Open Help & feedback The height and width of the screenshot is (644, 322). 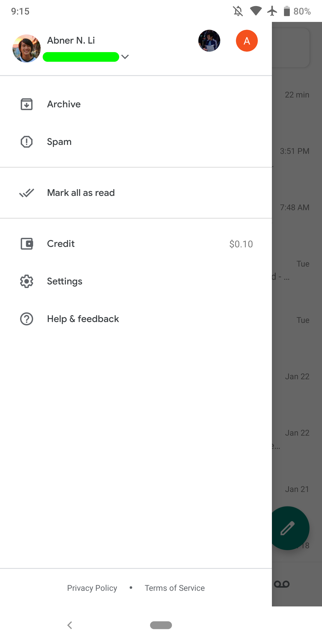[83, 319]
